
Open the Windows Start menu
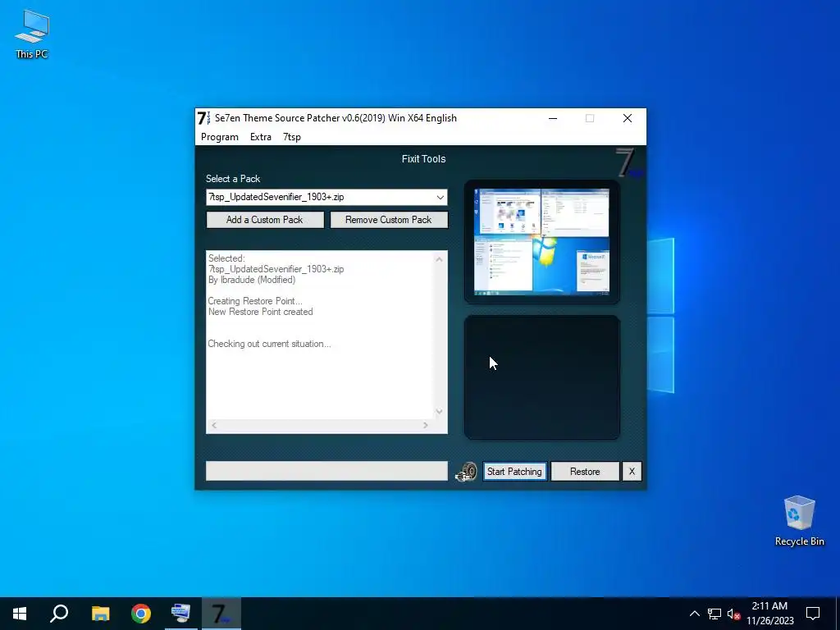20,614
